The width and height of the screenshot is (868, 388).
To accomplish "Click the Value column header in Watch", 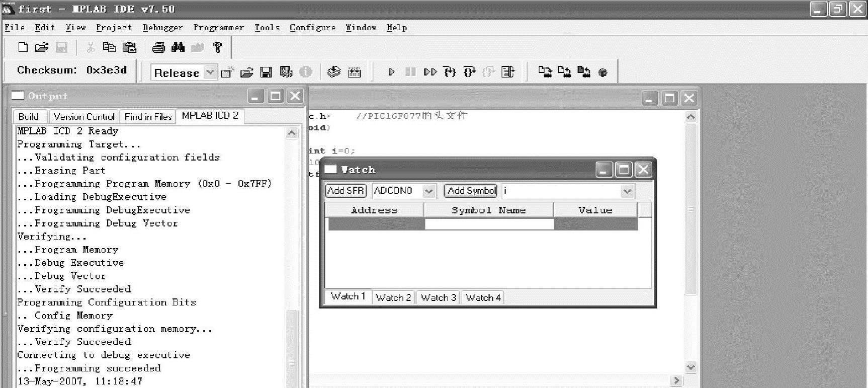I will click(595, 210).
